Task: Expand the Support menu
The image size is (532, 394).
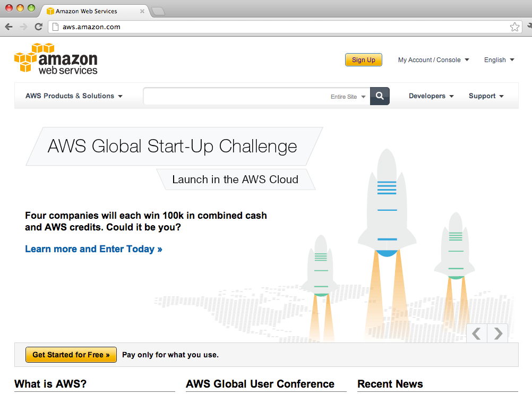Action: click(486, 96)
